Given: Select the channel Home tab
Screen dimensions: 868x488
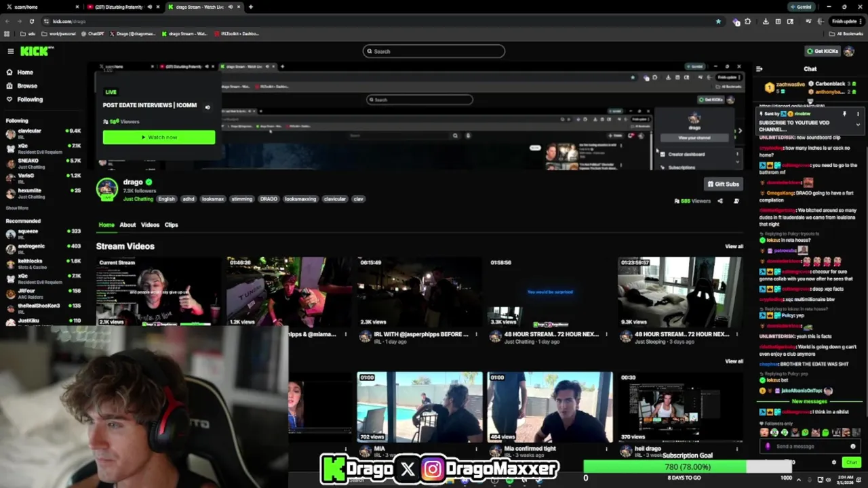Looking at the screenshot, I should point(106,225).
